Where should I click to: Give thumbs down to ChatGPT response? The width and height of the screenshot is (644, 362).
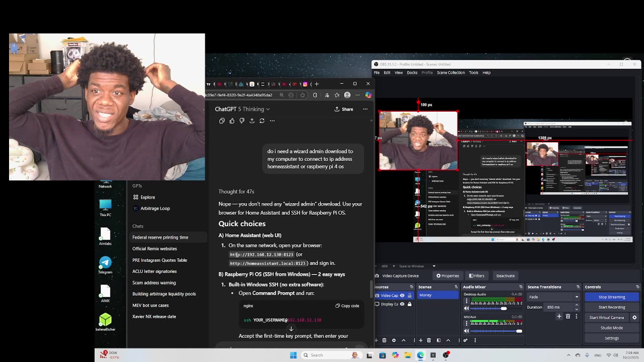click(x=242, y=121)
